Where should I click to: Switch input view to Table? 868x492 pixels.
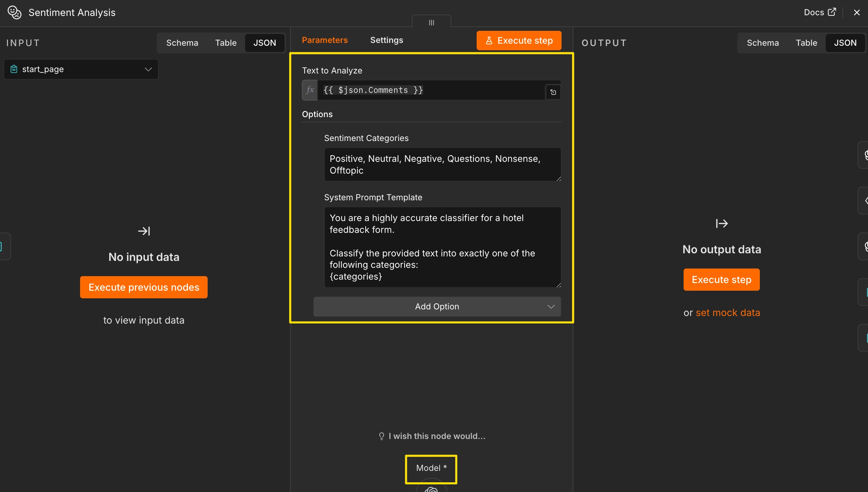coord(226,43)
